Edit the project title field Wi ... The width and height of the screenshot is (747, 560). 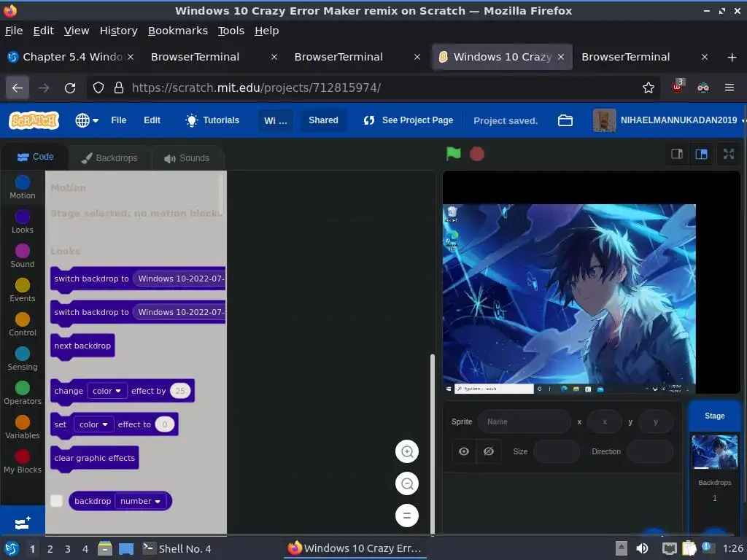pyautogui.click(x=275, y=120)
